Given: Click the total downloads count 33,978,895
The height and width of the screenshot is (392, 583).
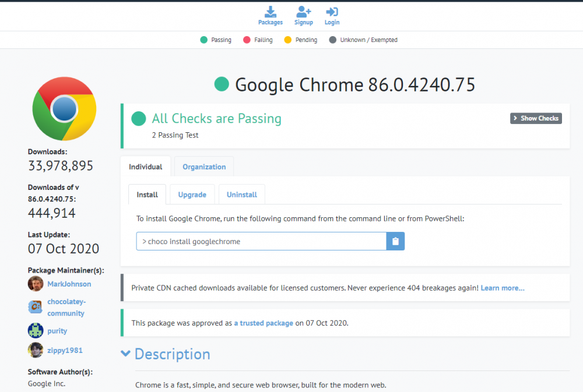Looking at the screenshot, I should (x=61, y=165).
